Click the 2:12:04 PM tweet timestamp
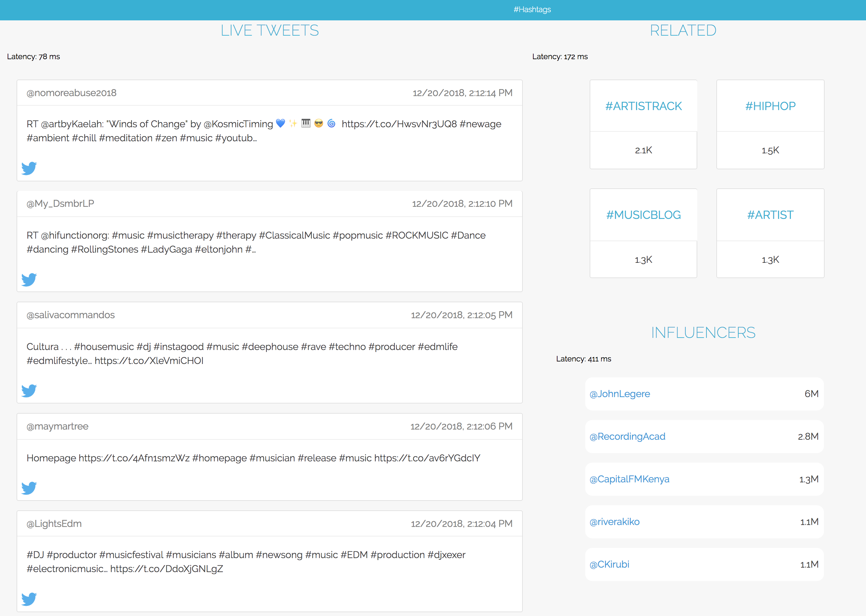The height and width of the screenshot is (616, 866). click(x=461, y=524)
